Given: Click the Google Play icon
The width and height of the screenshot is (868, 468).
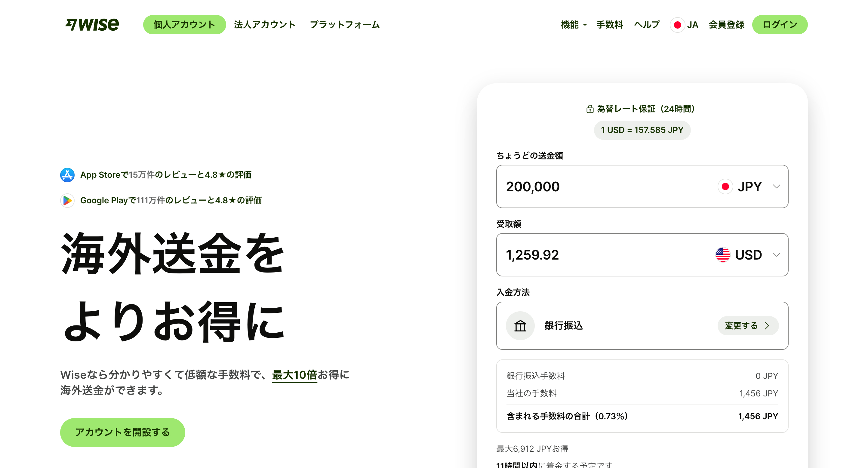Looking at the screenshot, I should (x=67, y=201).
